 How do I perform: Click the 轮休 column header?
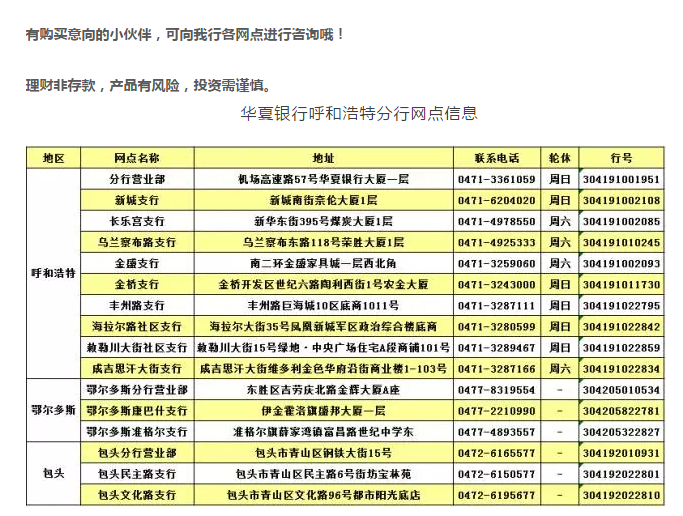point(560,158)
